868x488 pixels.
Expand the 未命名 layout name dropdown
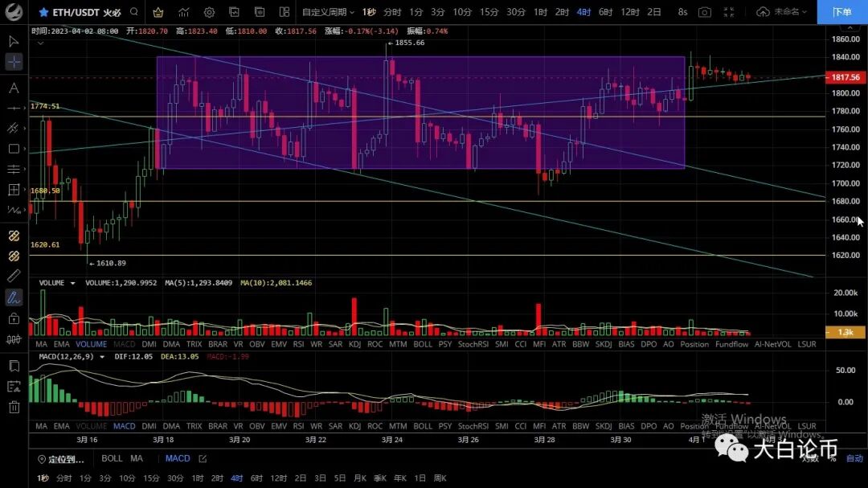pyautogui.click(x=791, y=11)
